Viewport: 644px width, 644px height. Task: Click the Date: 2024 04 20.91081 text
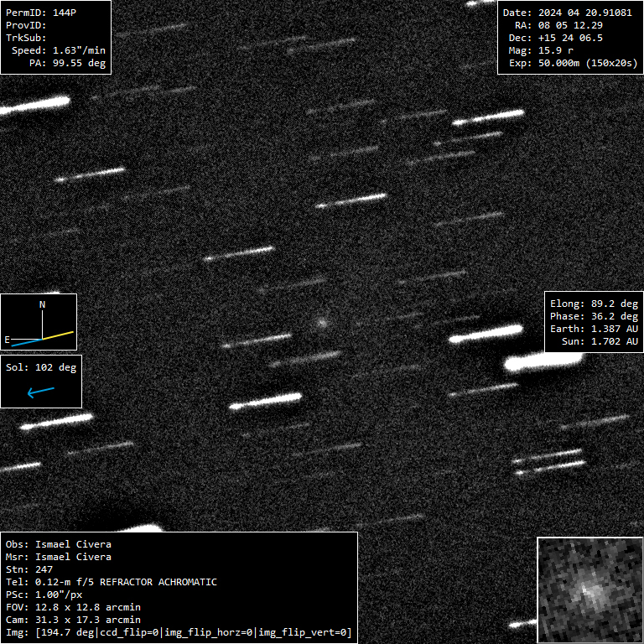(x=568, y=13)
